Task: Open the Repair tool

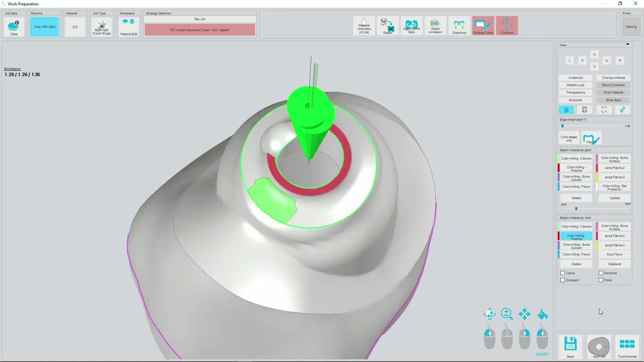Action: [387, 26]
